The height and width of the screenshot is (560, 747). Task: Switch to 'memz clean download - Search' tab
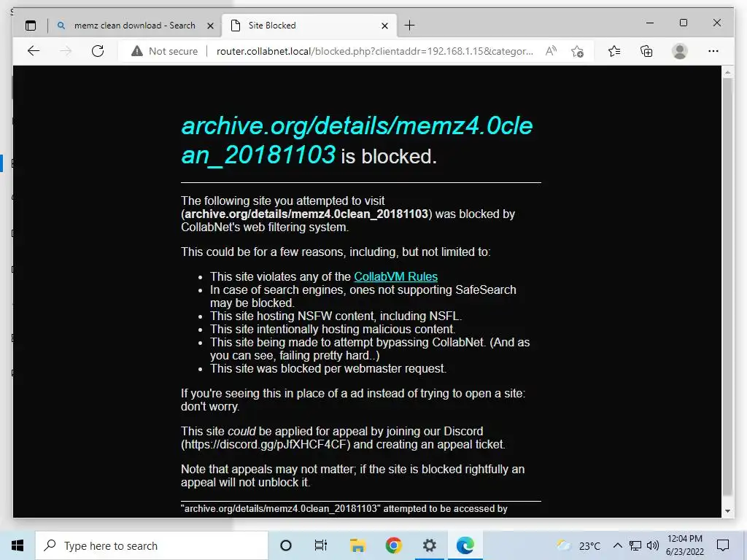click(x=134, y=26)
